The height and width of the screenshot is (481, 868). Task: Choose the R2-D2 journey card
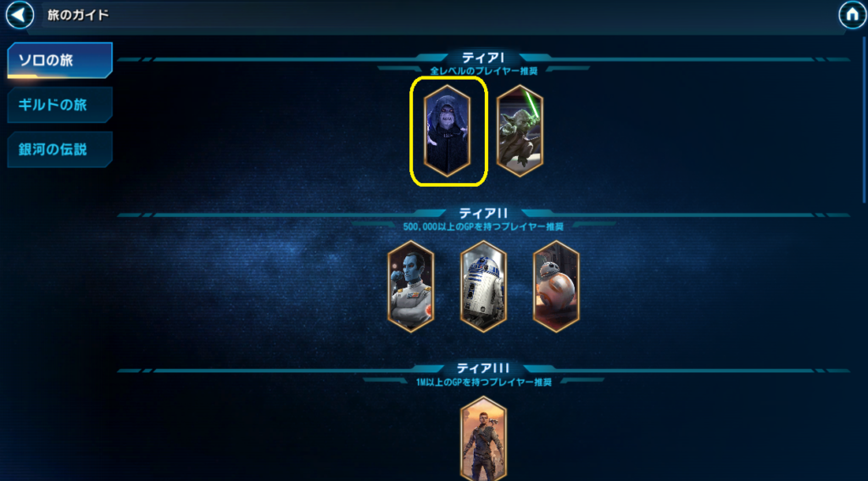pos(483,286)
